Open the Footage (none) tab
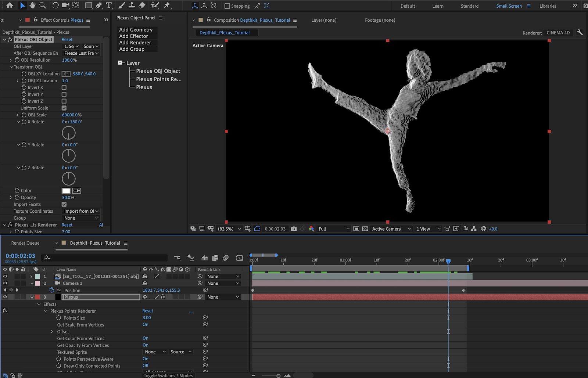 (x=380, y=20)
